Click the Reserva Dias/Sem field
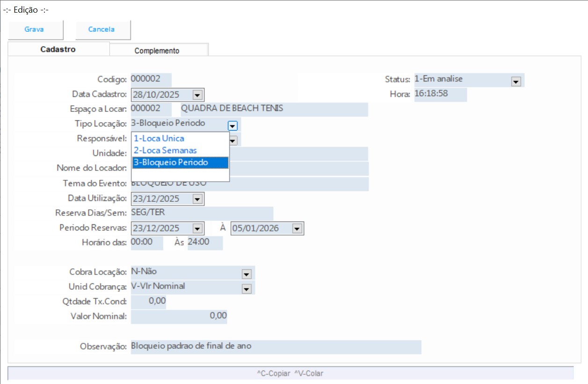 coord(202,214)
